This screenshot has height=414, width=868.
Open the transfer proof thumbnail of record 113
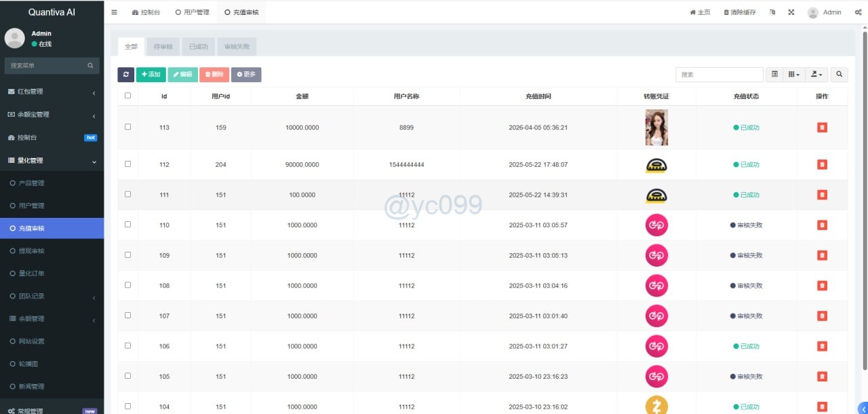[x=656, y=128]
